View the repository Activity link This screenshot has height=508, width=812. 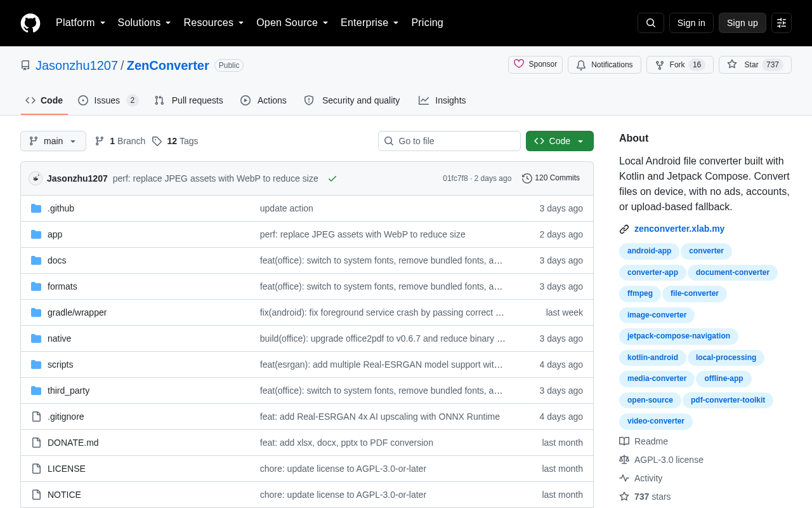pos(641,478)
